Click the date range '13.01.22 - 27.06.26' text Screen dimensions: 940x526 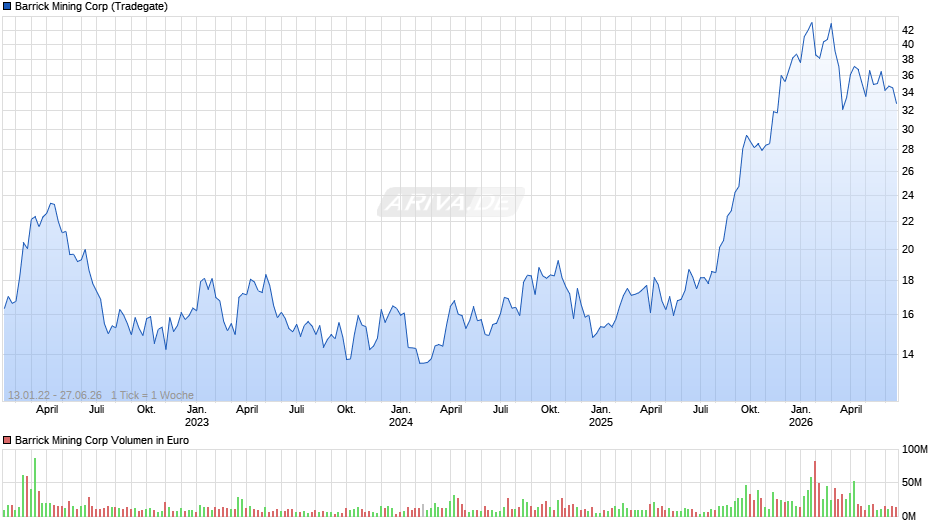click(55, 395)
